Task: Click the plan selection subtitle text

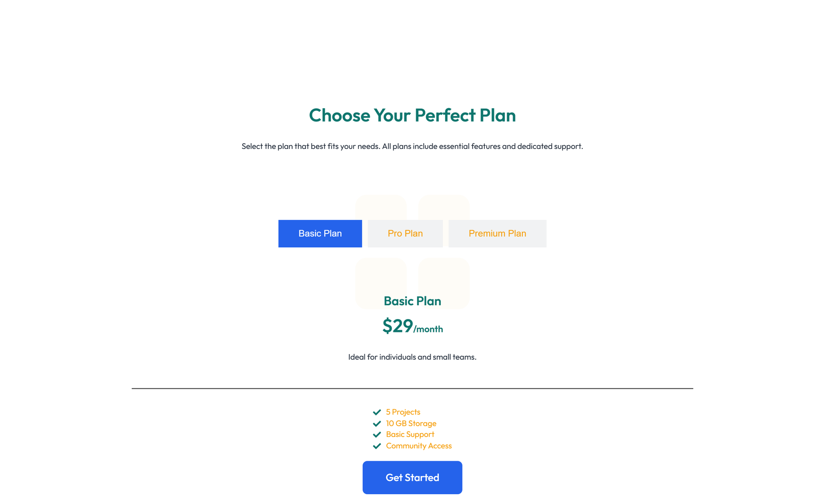Action: [x=412, y=146]
